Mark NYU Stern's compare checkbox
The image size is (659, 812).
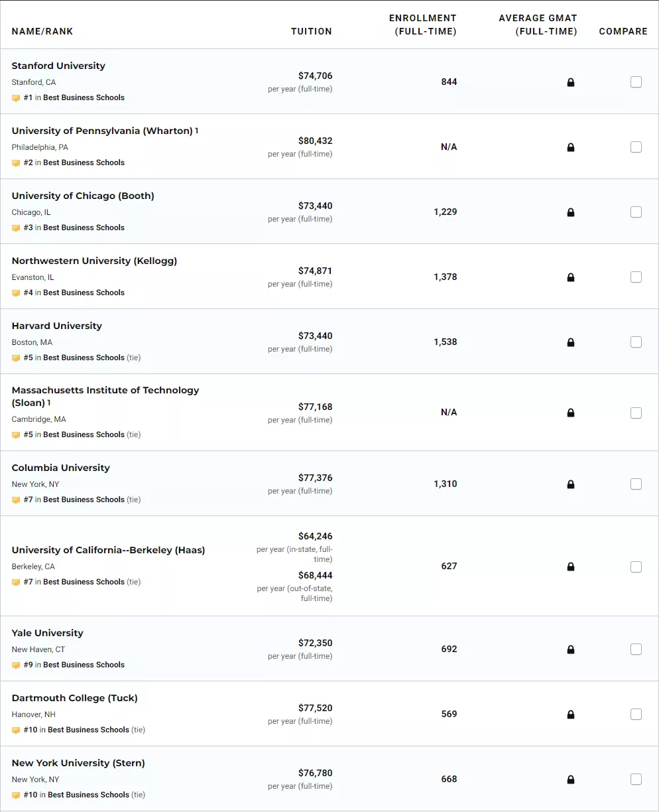(636, 779)
